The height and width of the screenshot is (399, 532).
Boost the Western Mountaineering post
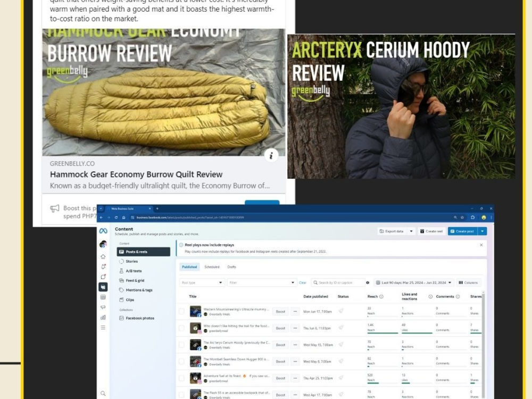click(280, 311)
